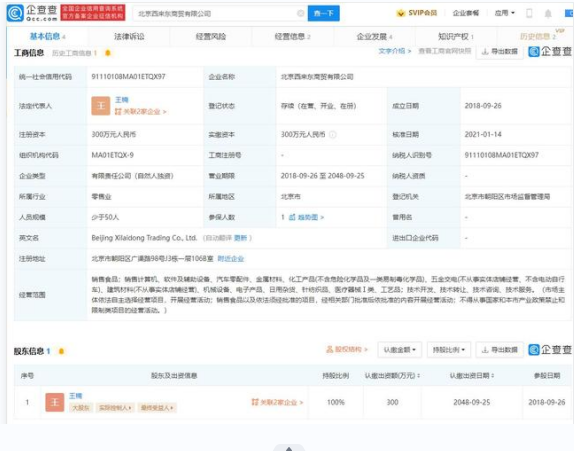Open 附近企业 link after registered address

pyautogui.click(x=231, y=259)
